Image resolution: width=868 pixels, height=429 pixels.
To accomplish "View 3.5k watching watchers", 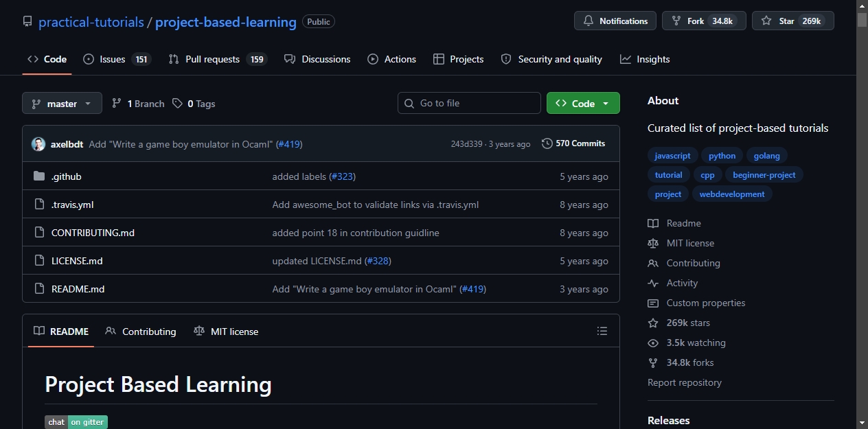I will [687, 343].
